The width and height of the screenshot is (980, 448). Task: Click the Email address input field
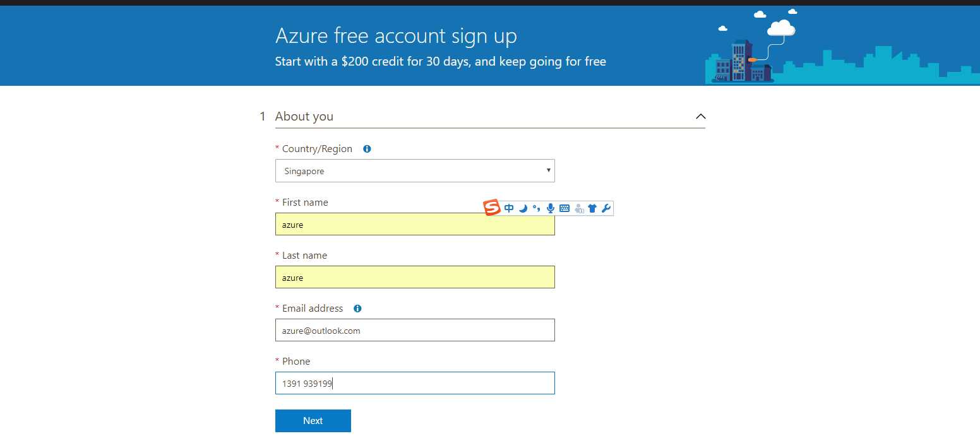[415, 330]
